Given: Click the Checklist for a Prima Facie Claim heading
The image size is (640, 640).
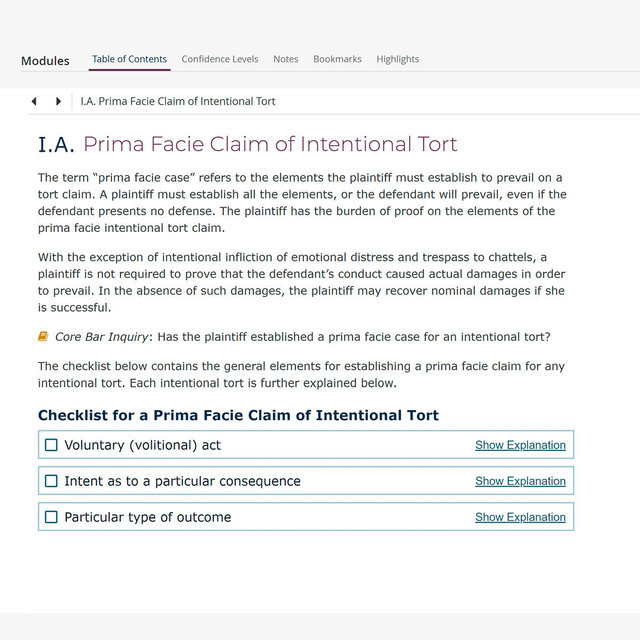Looking at the screenshot, I should pyautogui.click(x=238, y=415).
